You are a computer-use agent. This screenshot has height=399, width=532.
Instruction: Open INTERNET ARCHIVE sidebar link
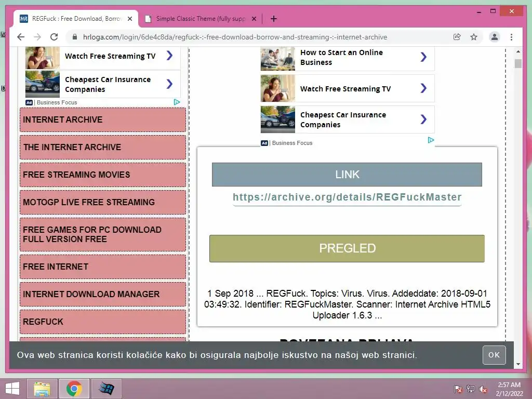[x=103, y=120]
